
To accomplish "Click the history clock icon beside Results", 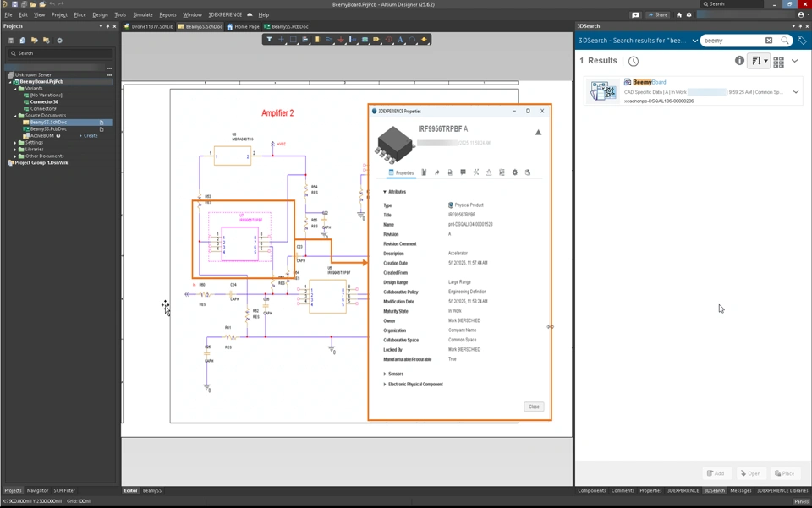I will (634, 61).
